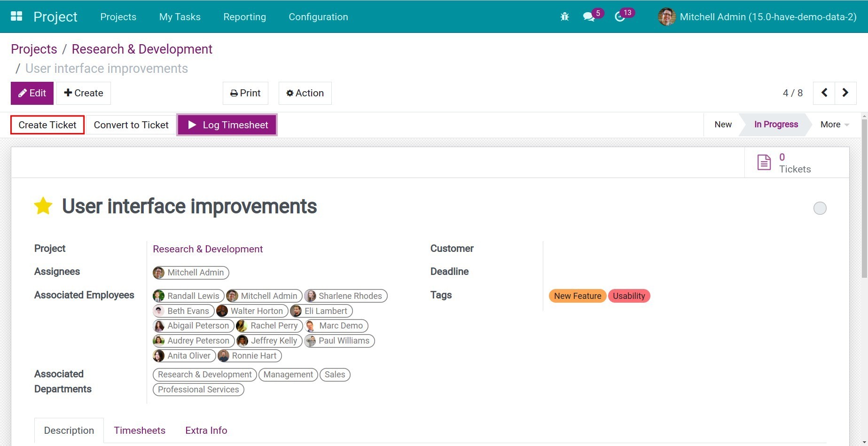Click the Print printer icon
The width and height of the screenshot is (868, 446).
pyautogui.click(x=234, y=93)
